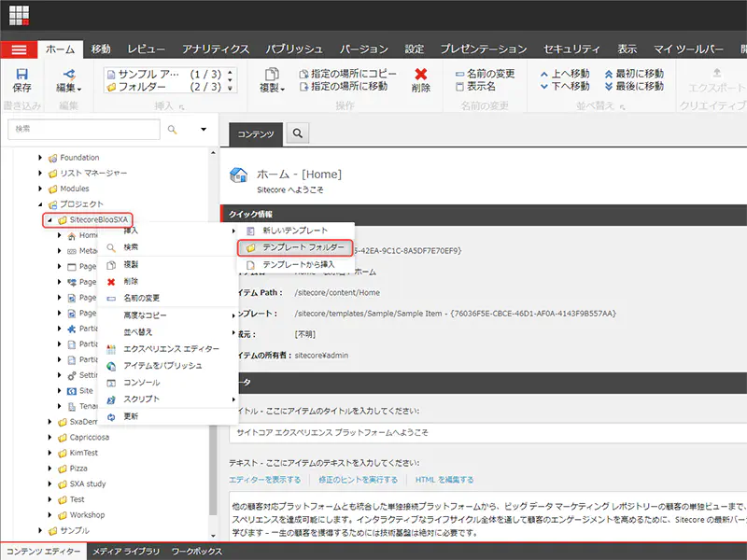This screenshot has height=560, width=747.
Task: Expand the Capricciosa tree node
Action: pos(49,437)
